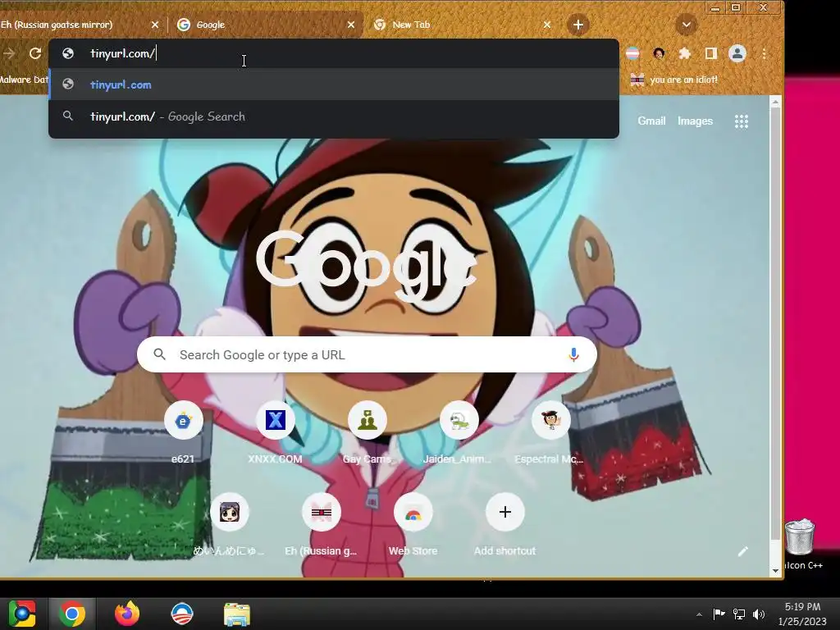Click the scrollbar up arrow

coord(775,103)
